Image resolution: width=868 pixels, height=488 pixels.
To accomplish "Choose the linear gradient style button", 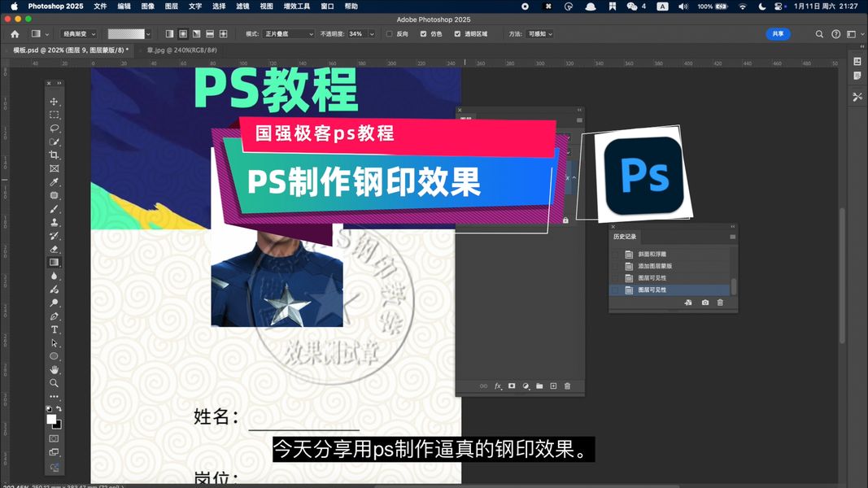I will [169, 33].
